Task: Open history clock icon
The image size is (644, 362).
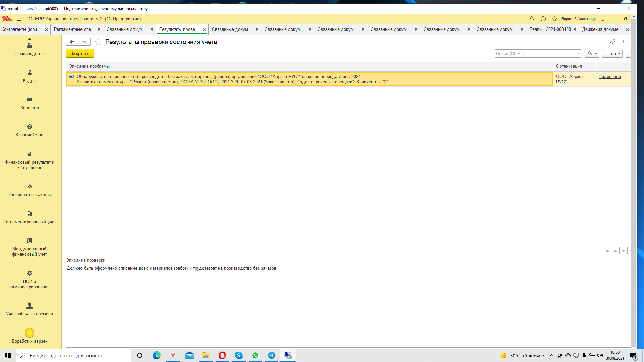Action: point(543,19)
